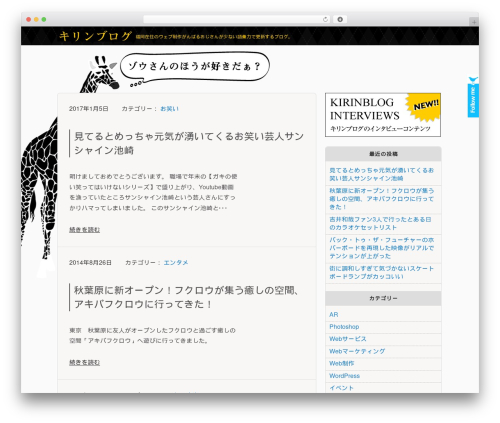This screenshot has width=500, height=423.
Task: Open post title 見てるとめっちゃ元気が湧いてくる
Action: pyautogui.click(x=189, y=143)
